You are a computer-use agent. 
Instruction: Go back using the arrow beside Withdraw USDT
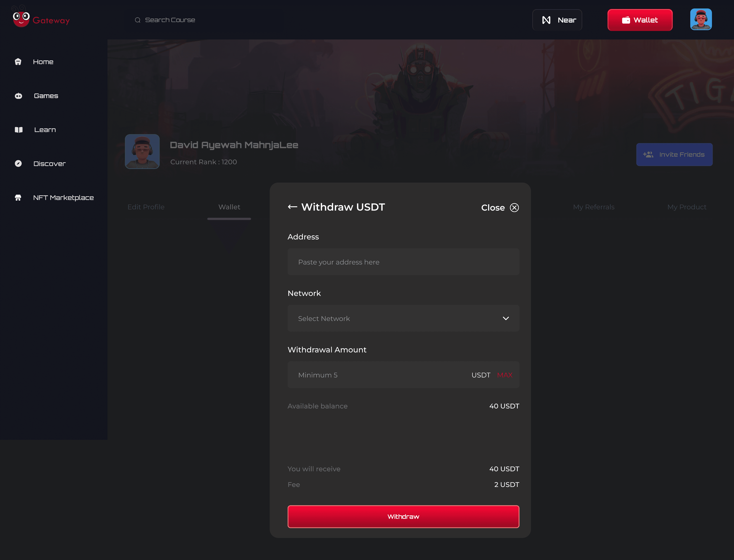pyautogui.click(x=292, y=207)
